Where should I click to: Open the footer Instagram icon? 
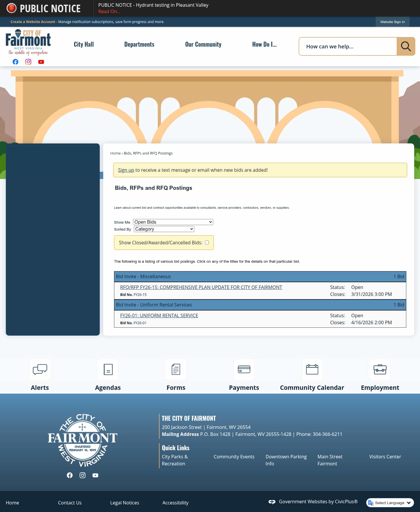coord(83,475)
